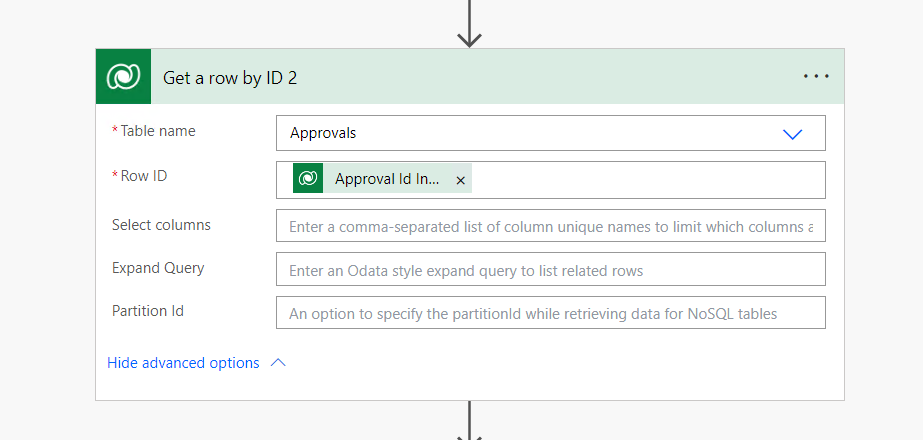Click the Dataverse icon in the action header

tap(124, 77)
